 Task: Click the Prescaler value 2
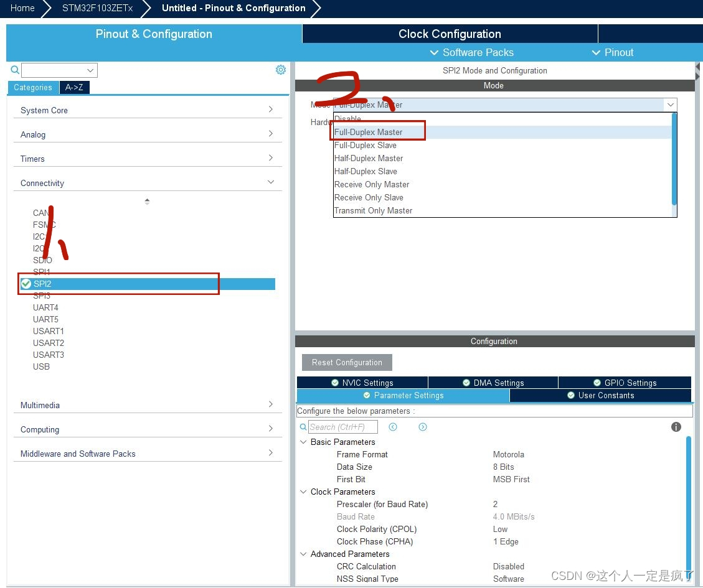click(495, 504)
